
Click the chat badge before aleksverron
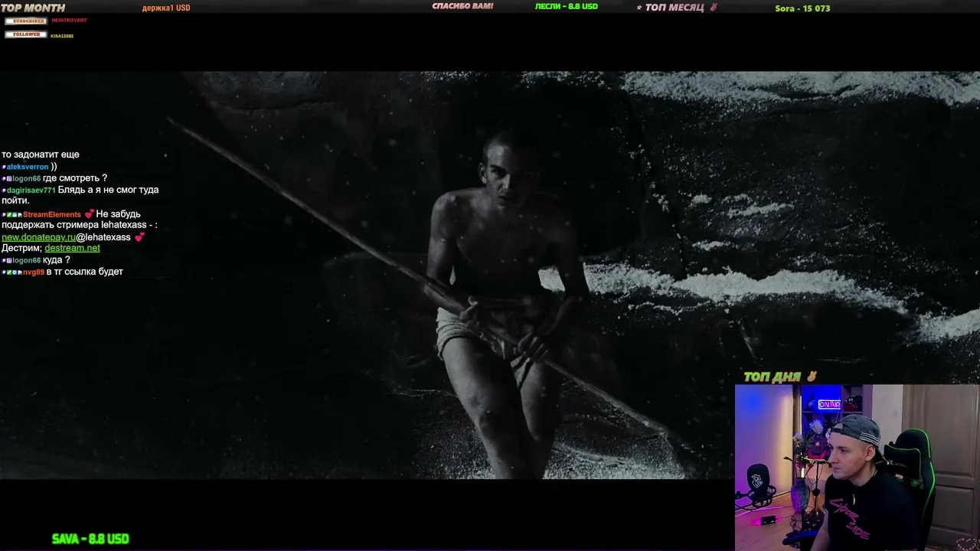coord(4,167)
